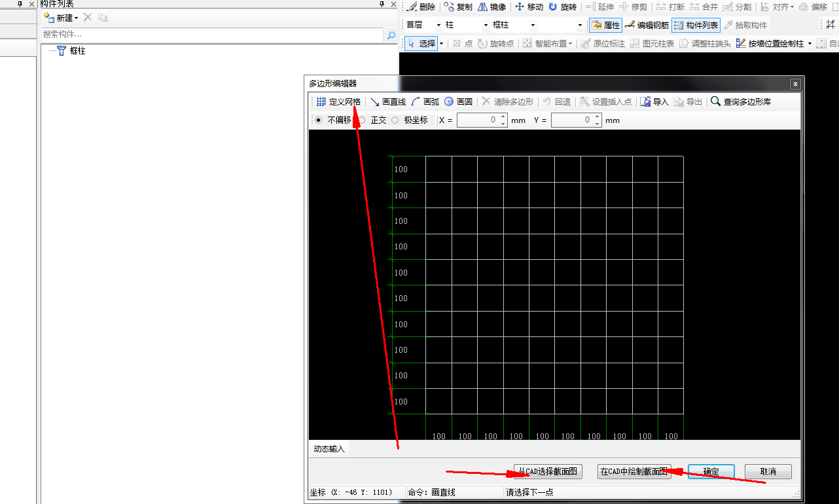The image size is (839, 504).
Task: Click the 取消 cancel button
Action: point(768,472)
